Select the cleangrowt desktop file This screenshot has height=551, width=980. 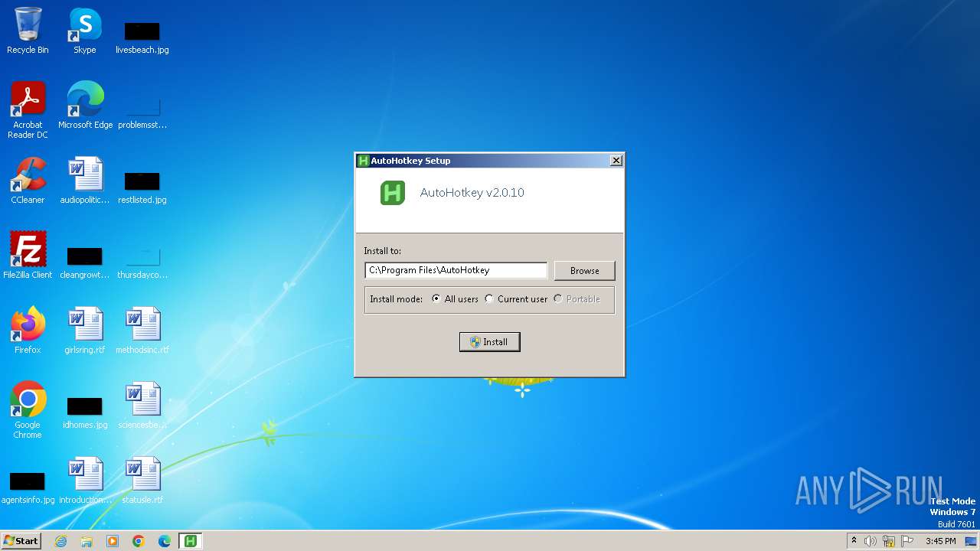tap(85, 262)
